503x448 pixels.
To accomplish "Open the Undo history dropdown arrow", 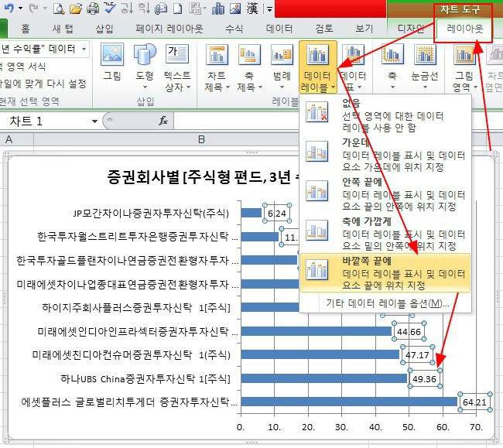I will (x=21, y=9).
